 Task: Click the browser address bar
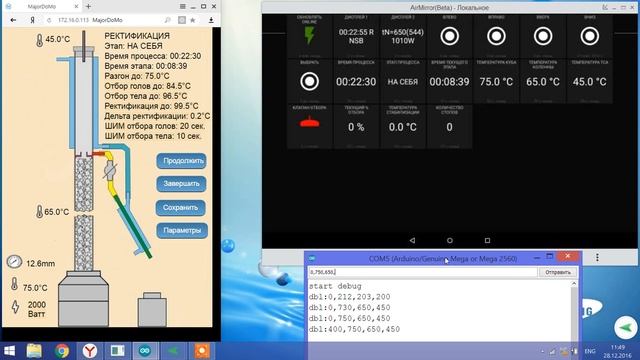(108, 20)
